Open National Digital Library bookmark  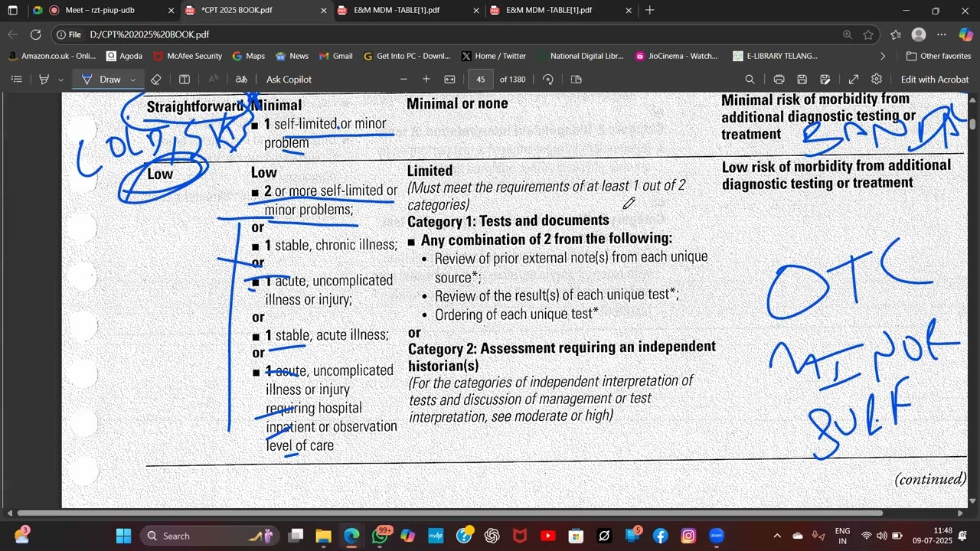[580, 56]
